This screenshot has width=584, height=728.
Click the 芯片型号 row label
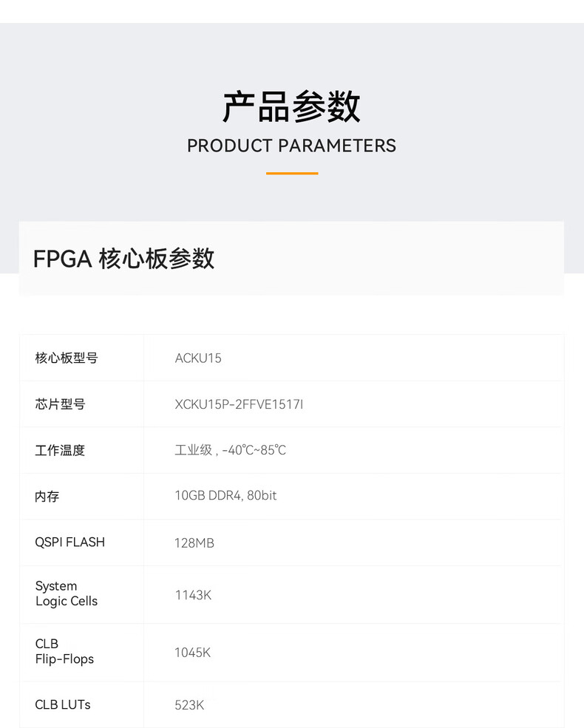click(60, 404)
